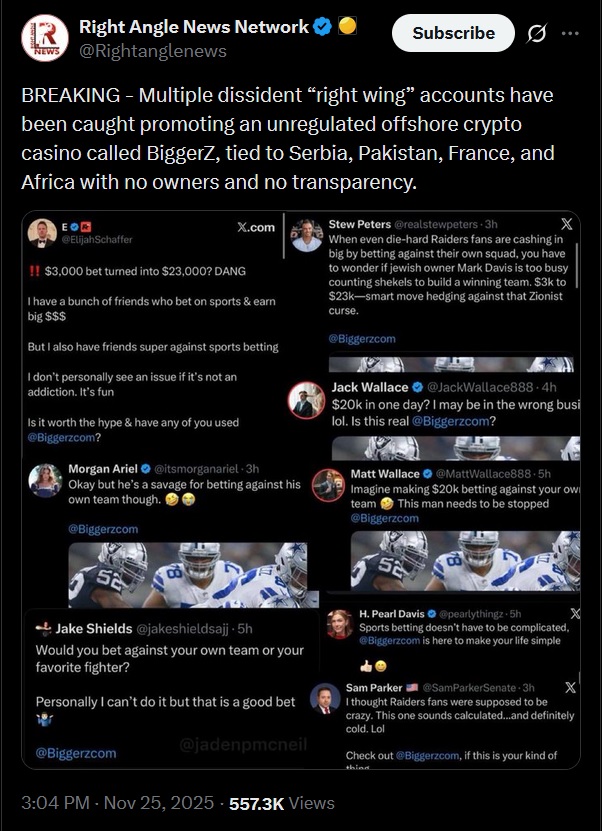Click the blue verified checkmark badge
This screenshot has height=831, width=602.
323,27
